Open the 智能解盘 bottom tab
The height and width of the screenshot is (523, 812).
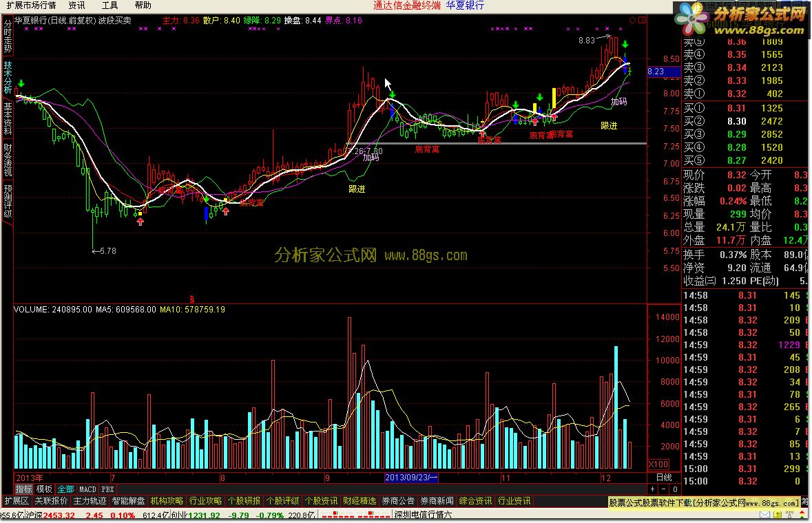[x=128, y=501]
